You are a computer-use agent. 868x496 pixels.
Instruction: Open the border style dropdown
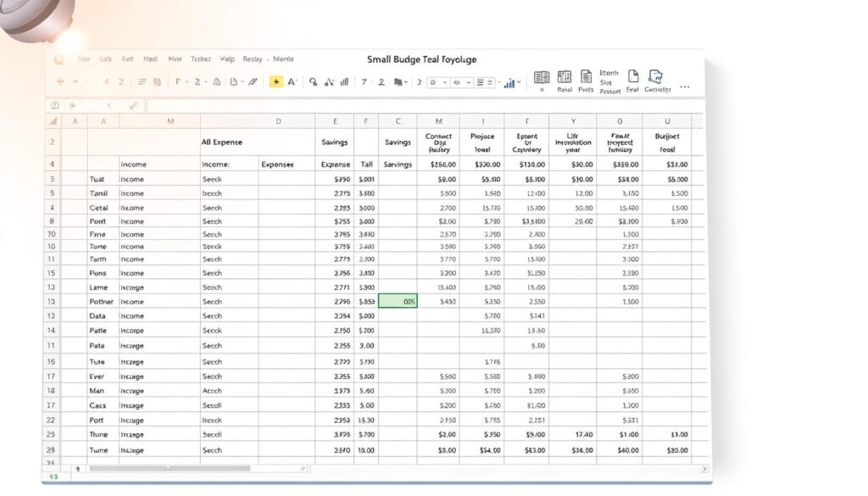coord(447,81)
